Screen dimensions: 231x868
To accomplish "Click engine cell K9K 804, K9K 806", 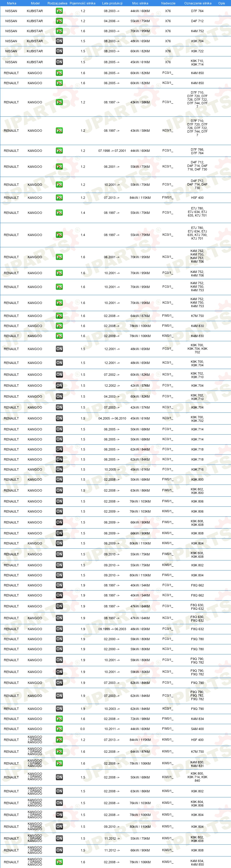I will pos(197,803).
